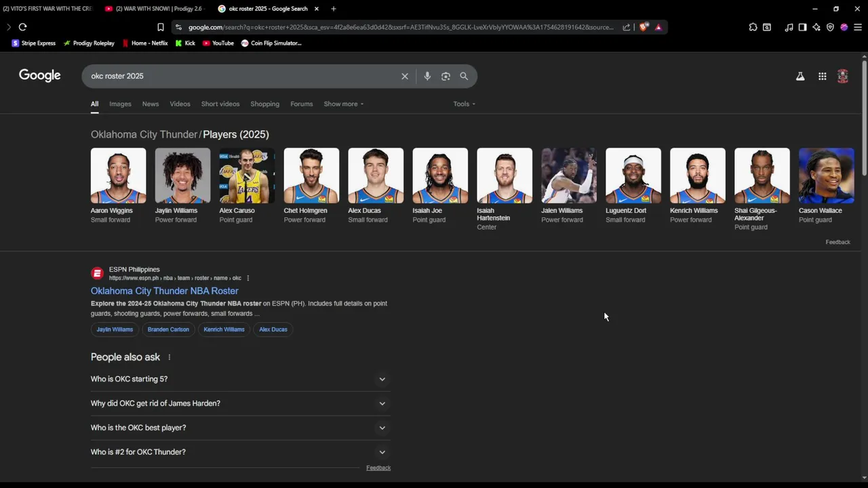
Task: Click Feedback link below People also ask
Action: pos(378,468)
